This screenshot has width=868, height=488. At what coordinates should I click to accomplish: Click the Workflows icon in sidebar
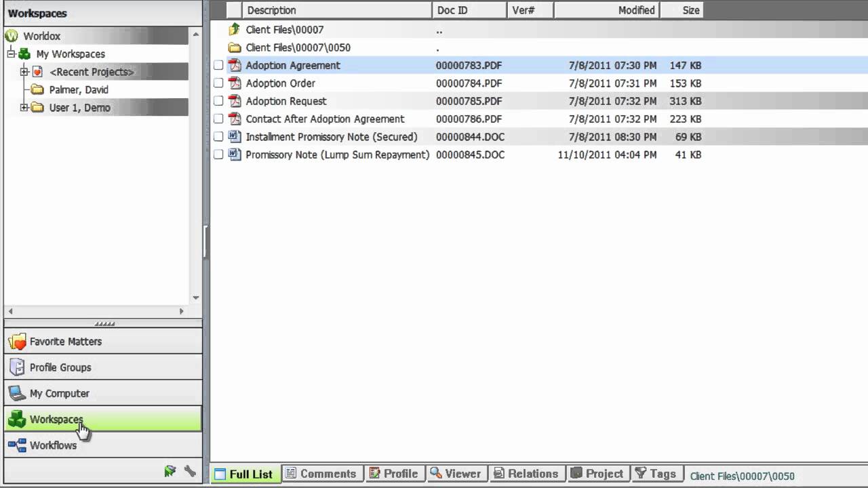click(x=17, y=445)
